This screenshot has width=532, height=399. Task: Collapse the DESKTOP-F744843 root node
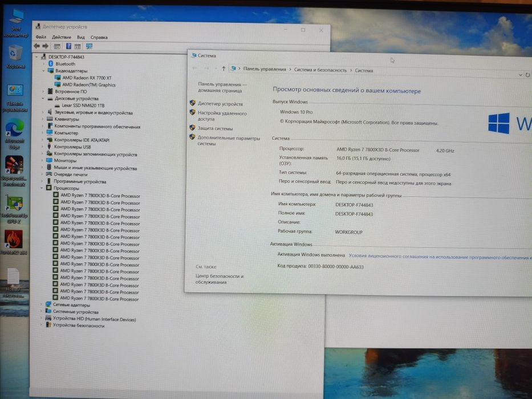[36, 57]
